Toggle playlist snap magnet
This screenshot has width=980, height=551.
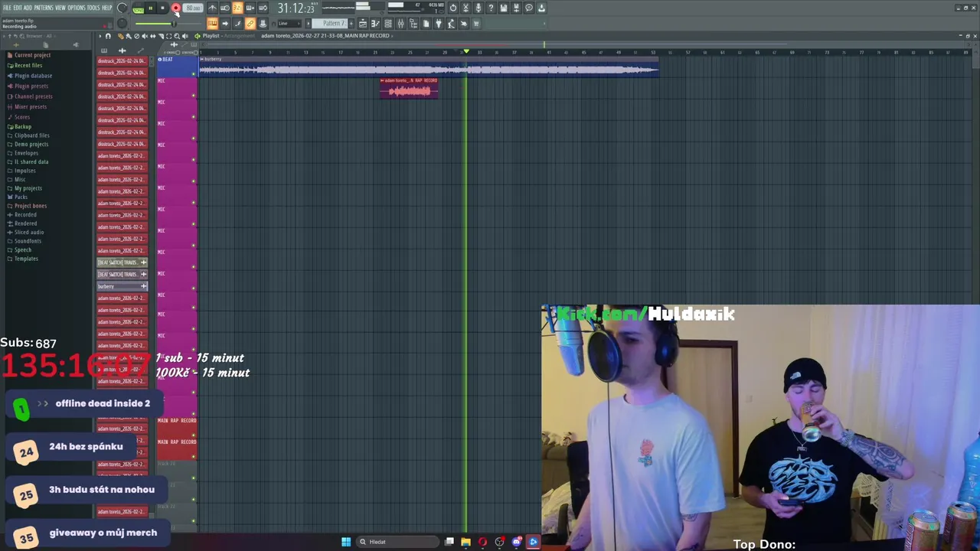(108, 36)
